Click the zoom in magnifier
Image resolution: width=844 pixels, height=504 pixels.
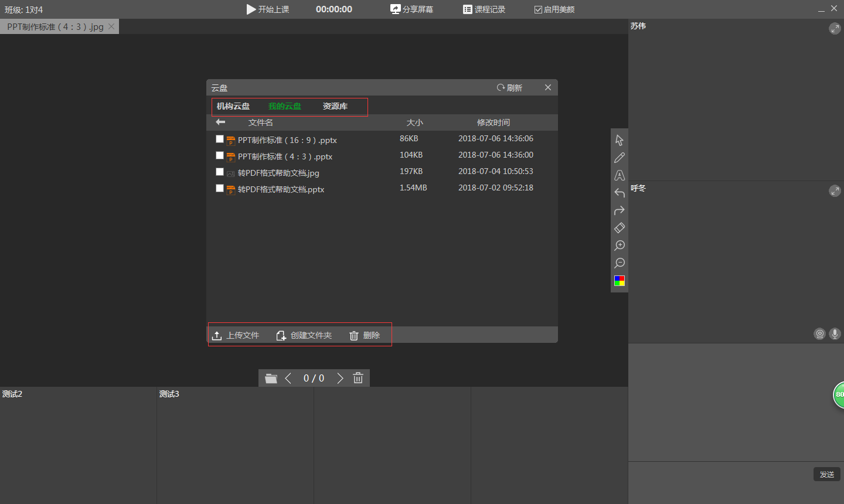(620, 246)
